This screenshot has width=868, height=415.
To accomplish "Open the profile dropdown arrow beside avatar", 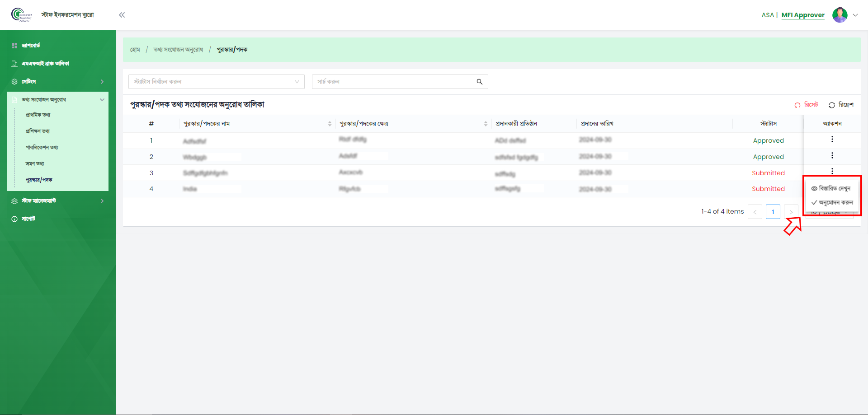I will [855, 15].
